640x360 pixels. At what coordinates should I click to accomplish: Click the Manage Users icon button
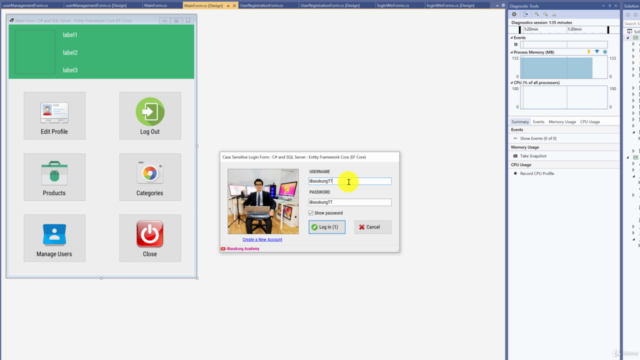click(x=54, y=238)
